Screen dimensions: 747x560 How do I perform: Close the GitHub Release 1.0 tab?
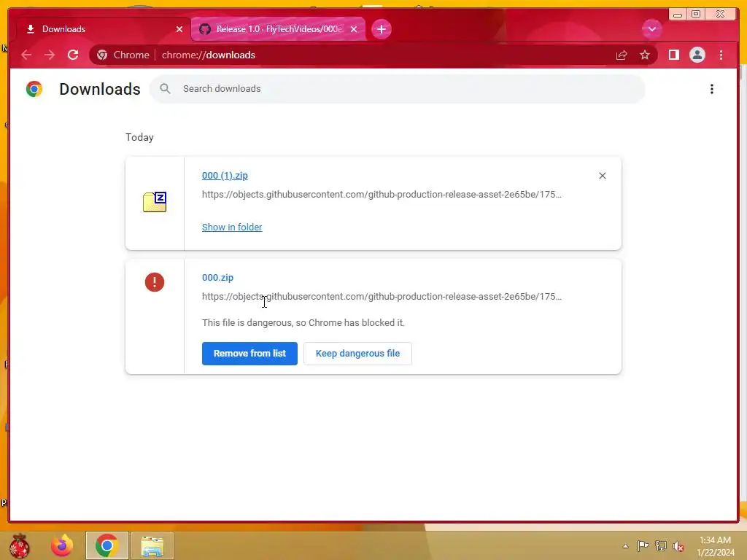click(x=354, y=29)
